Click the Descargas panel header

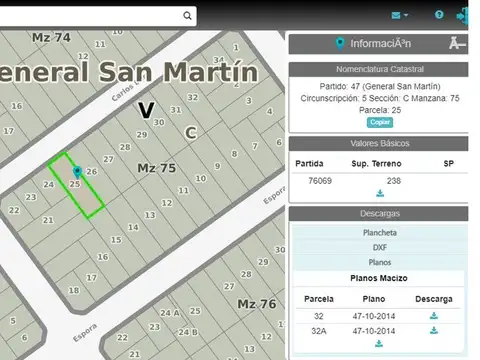(378, 214)
